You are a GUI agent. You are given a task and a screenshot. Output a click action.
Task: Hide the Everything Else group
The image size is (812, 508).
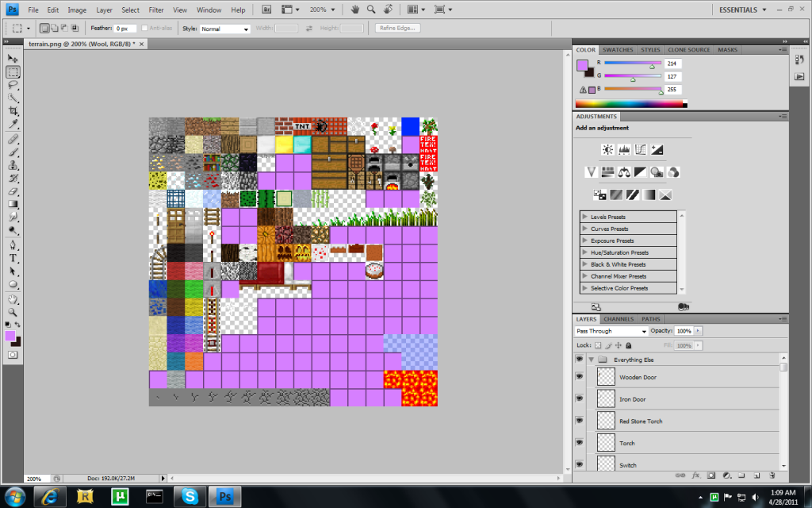[580, 359]
